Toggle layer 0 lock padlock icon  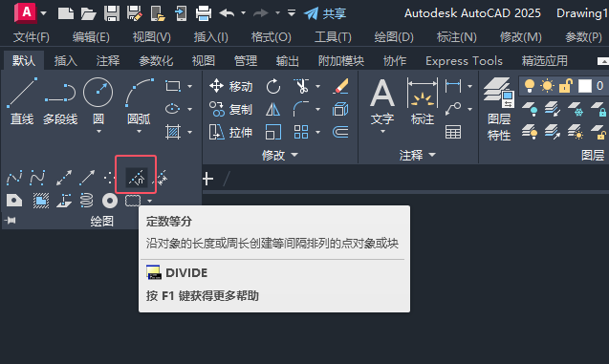point(566,86)
